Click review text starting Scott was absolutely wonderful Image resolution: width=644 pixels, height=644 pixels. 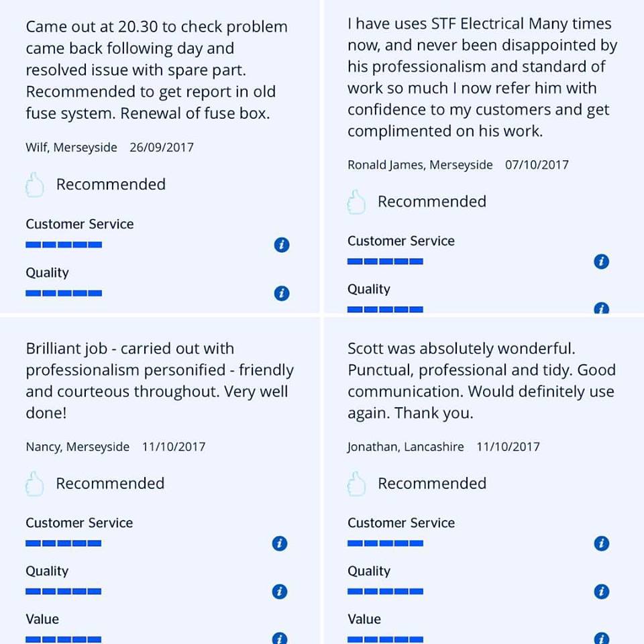coord(482,381)
